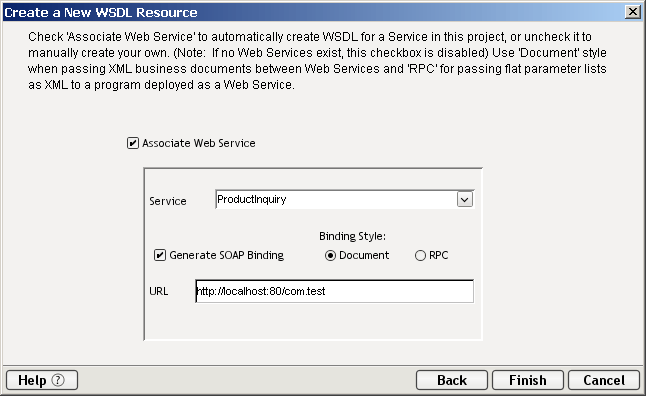Click the Associate Web Service label text
Viewport: 646px width, 396px height.
click(x=199, y=143)
